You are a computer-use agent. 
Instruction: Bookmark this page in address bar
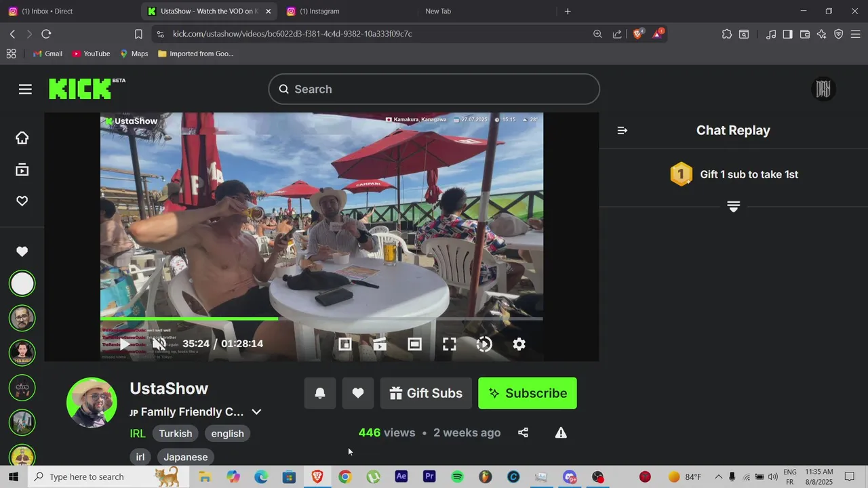138,34
